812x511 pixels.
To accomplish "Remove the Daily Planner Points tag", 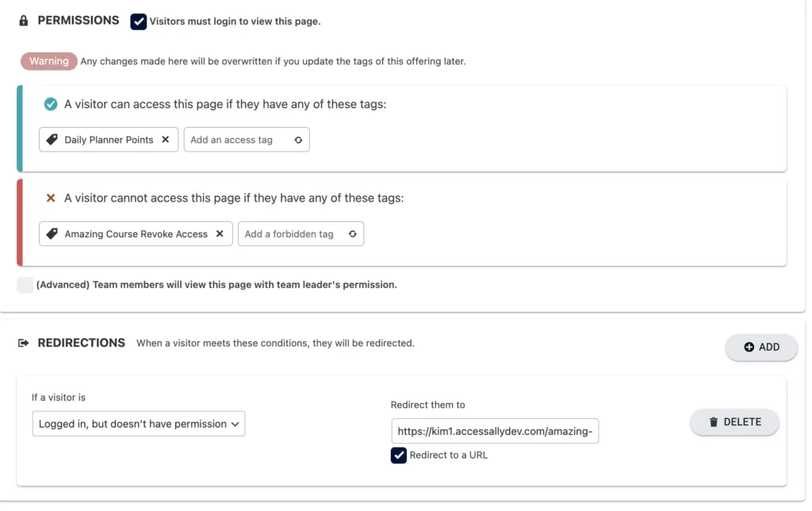I will (165, 140).
